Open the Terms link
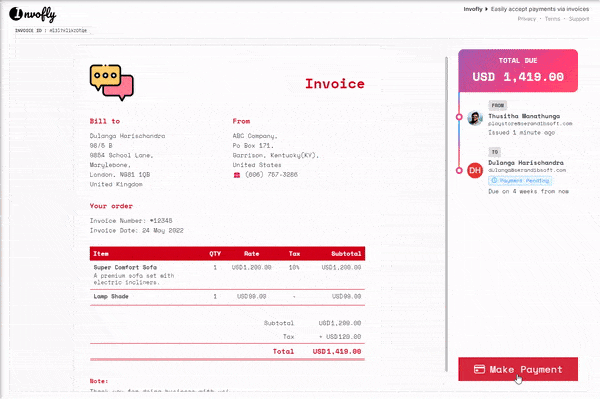Screen dimensions: 600x399 552,19
